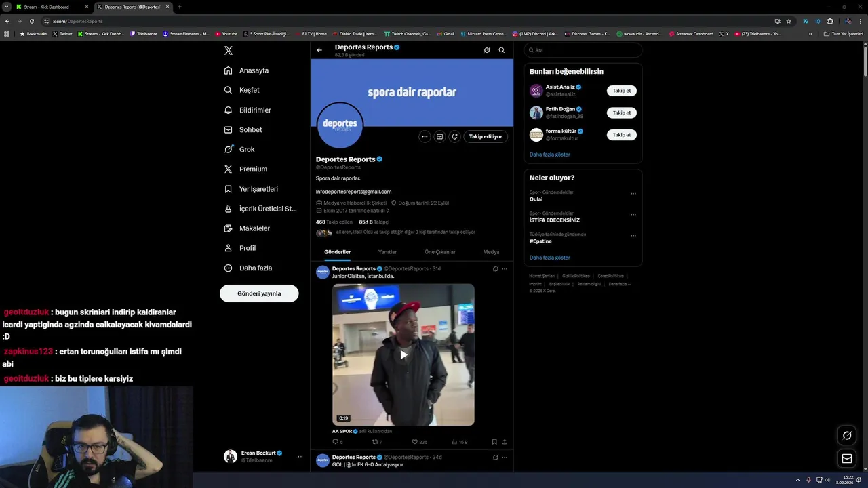Open Profil in the sidebar
Image resolution: width=868 pixels, height=488 pixels.
240,248
